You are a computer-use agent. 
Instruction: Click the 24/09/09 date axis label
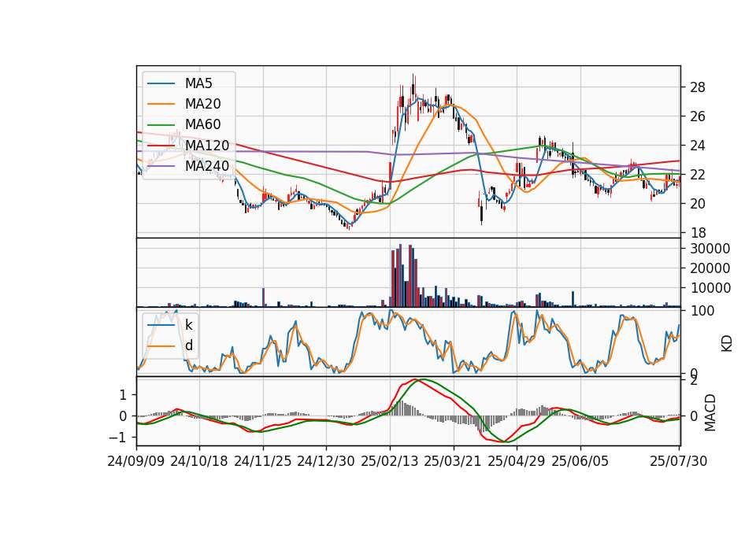click(136, 462)
